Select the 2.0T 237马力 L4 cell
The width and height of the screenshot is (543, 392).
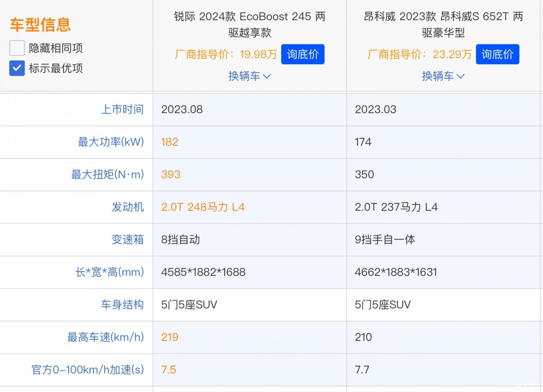[x=396, y=207]
